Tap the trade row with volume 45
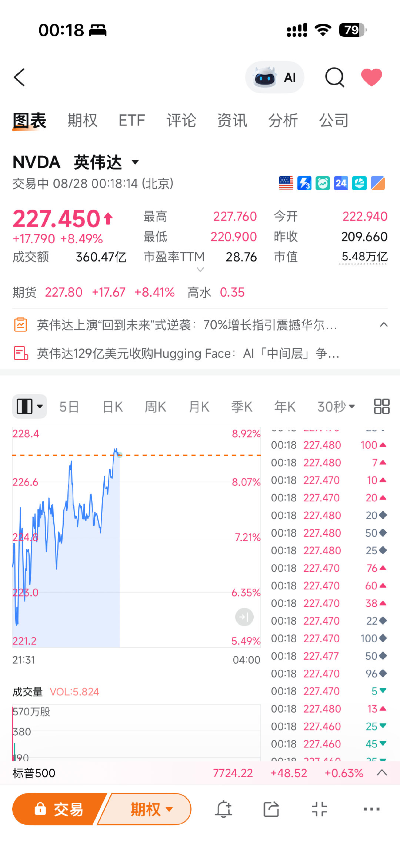The height and width of the screenshot is (868, 400). click(x=329, y=744)
